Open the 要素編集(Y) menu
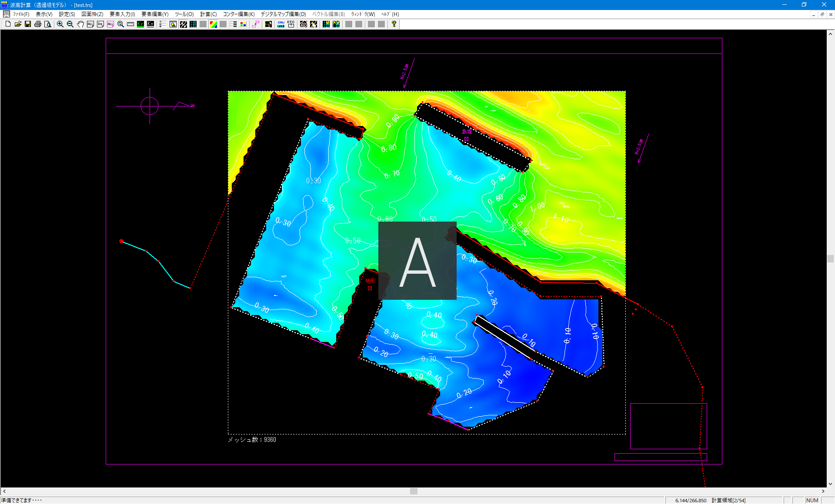The height and width of the screenshot is (504, 835). pos(155,14)
